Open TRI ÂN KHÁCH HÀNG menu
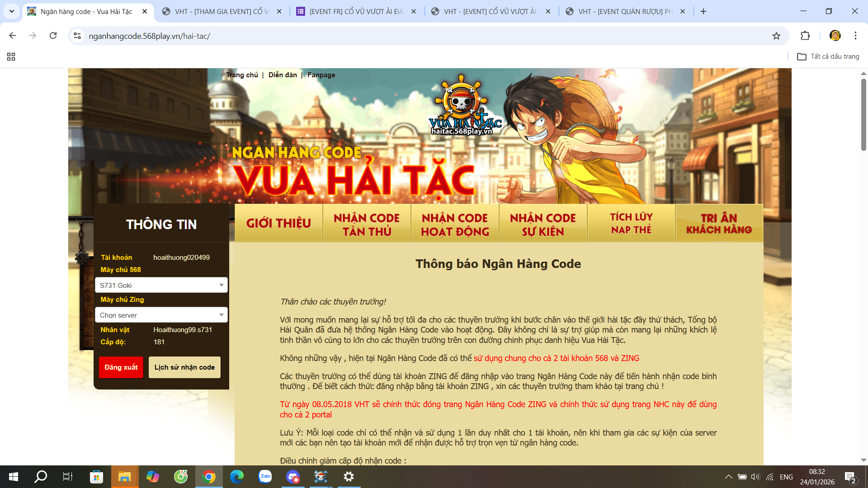868x488 pixels. click(719, 223)
